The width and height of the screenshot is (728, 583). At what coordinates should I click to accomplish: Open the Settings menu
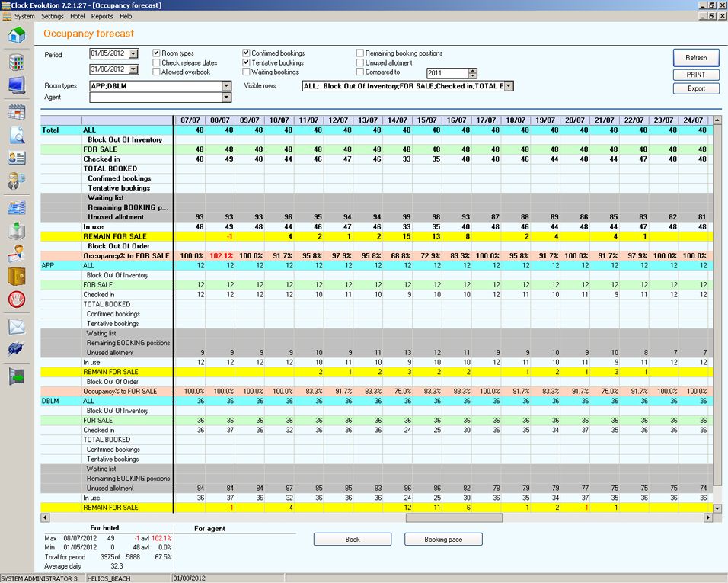point(51,16)
